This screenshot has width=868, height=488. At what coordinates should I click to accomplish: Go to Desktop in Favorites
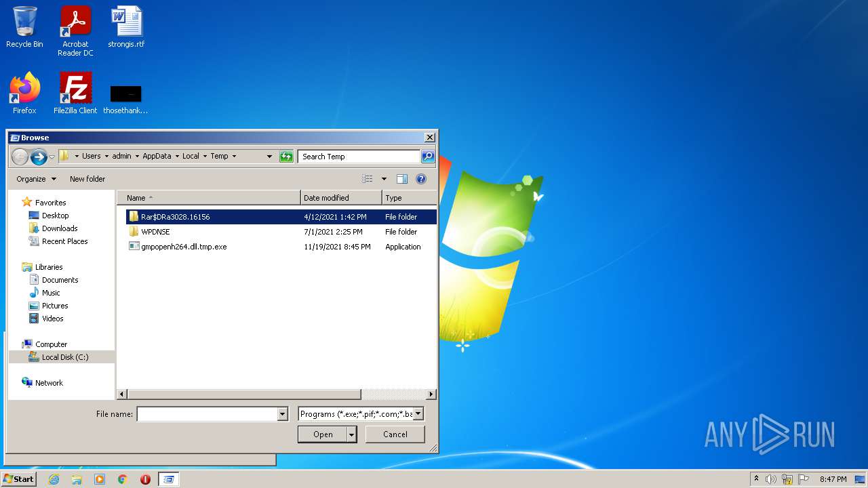click(x=55, y=216)
